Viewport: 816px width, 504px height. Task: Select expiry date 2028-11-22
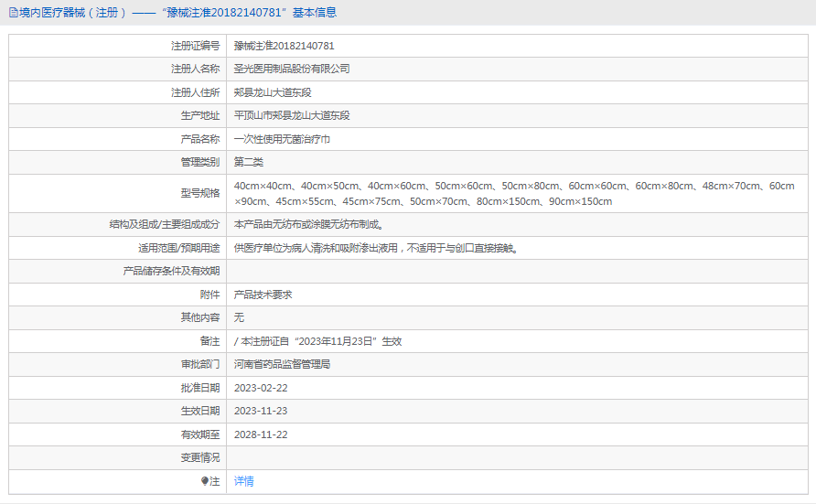point(261,434)
